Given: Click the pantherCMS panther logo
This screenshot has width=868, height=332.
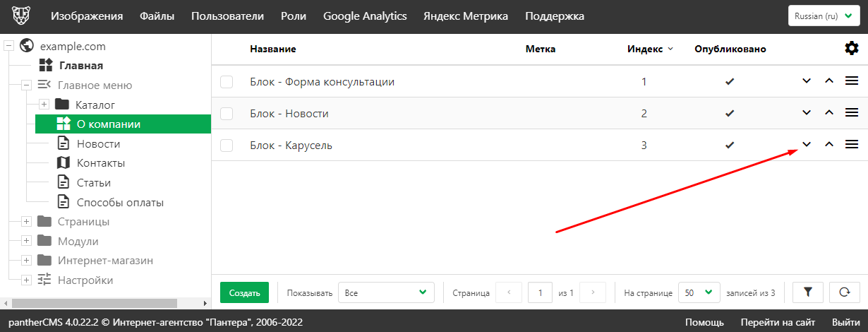Looking at the screenshot, I should (x=22, y=16).
